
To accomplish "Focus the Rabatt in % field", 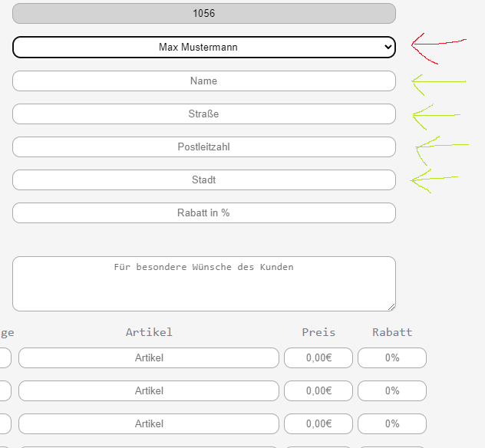I will 204,212.
